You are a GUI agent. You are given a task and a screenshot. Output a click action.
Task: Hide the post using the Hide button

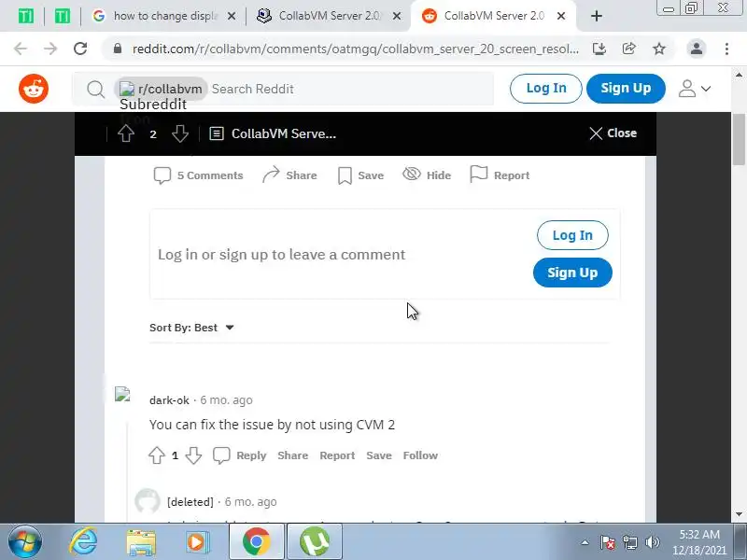(x=427, y=175)
